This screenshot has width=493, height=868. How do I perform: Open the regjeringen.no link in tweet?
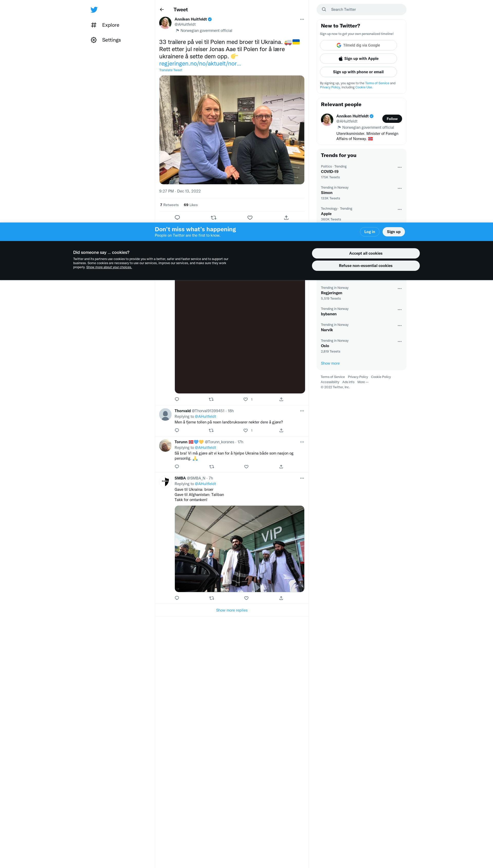(x=200, y=64)
